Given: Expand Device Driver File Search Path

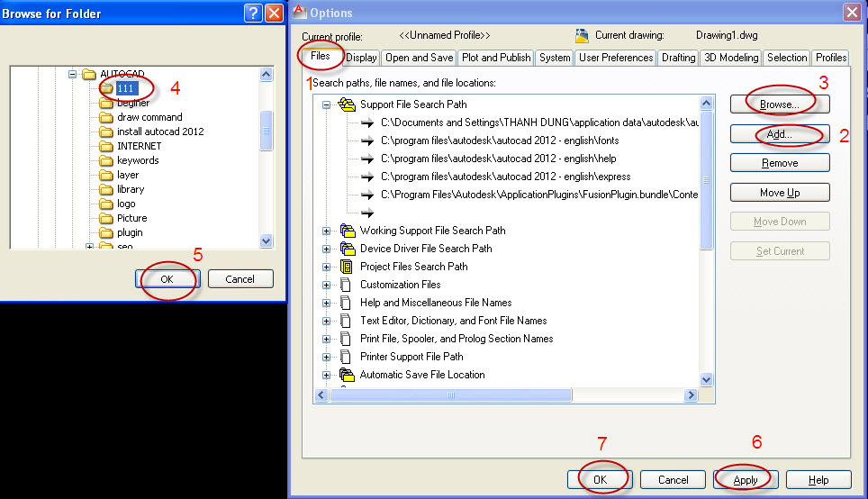Looking at the screenshot, I should click(327, 249).
